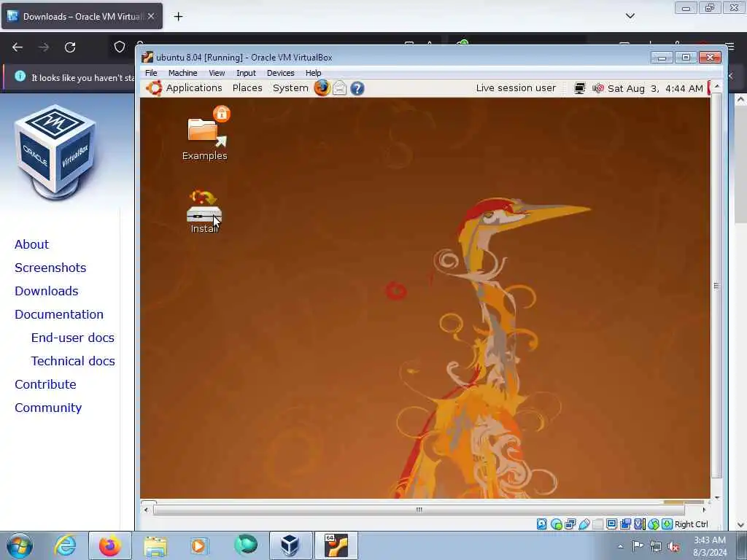Open the mail launcher in Ubuntu panel
747x560 pixels.
339,88
